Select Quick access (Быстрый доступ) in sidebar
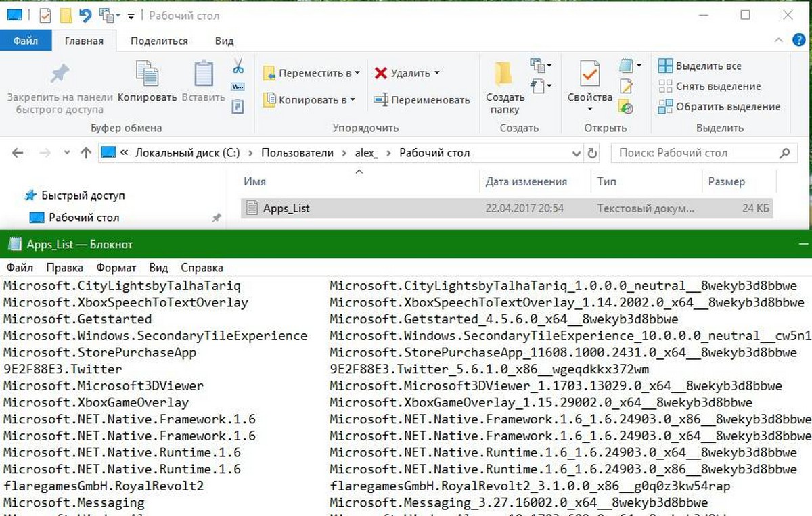 click(83, 195)
